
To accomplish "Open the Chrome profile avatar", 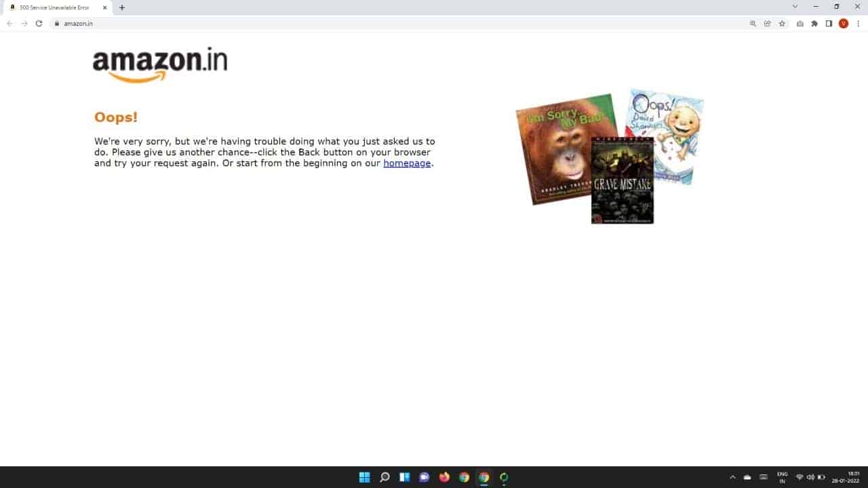I will pos(844,23).
